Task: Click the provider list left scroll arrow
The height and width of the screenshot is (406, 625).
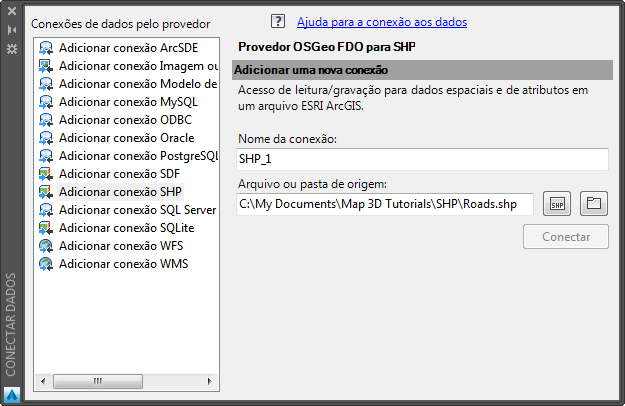Action: (43, 381)
